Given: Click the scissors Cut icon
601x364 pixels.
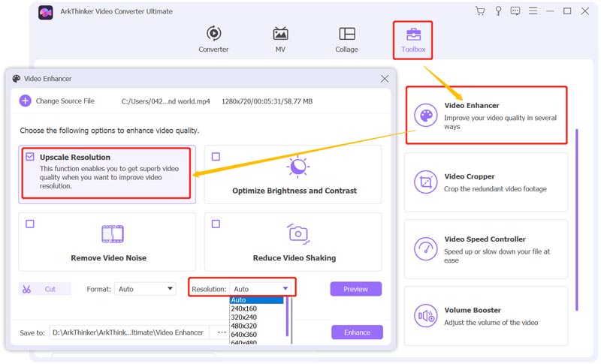Looking at the screenshot, I should [x=26, y=290].
